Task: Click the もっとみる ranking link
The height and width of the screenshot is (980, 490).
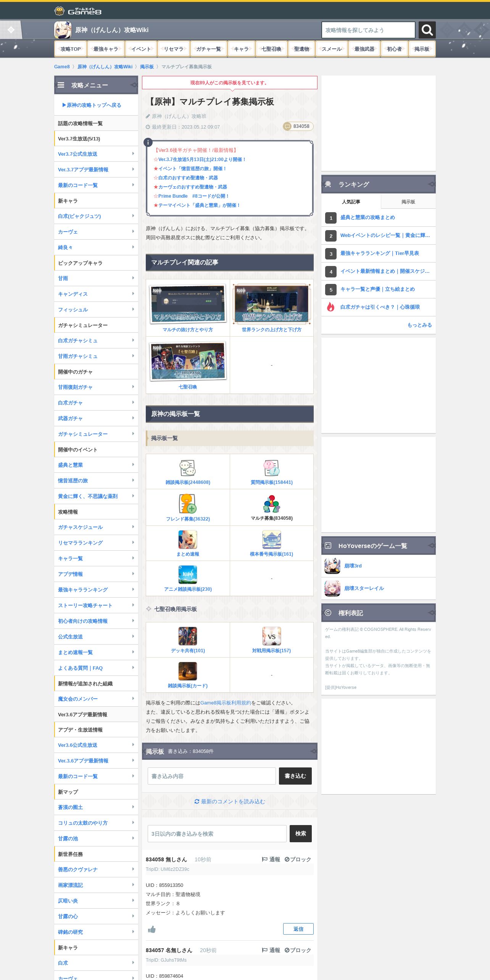Action: [419, 325]
